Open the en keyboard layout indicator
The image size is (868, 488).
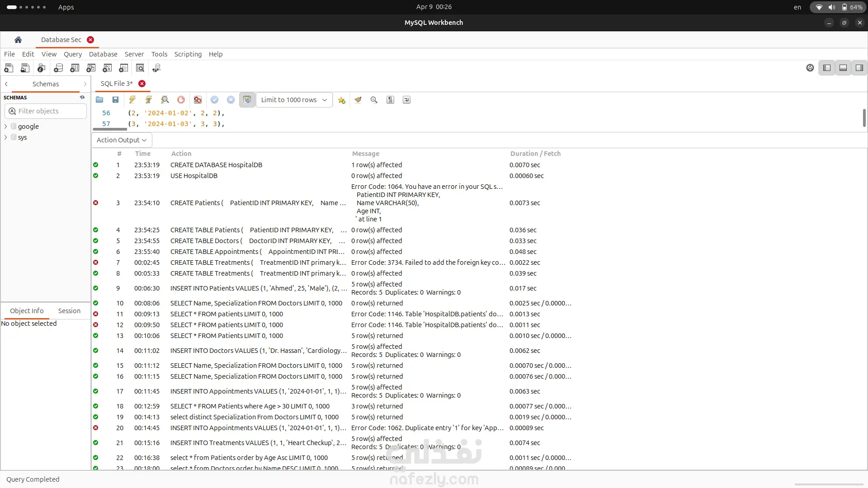(797, 7)
